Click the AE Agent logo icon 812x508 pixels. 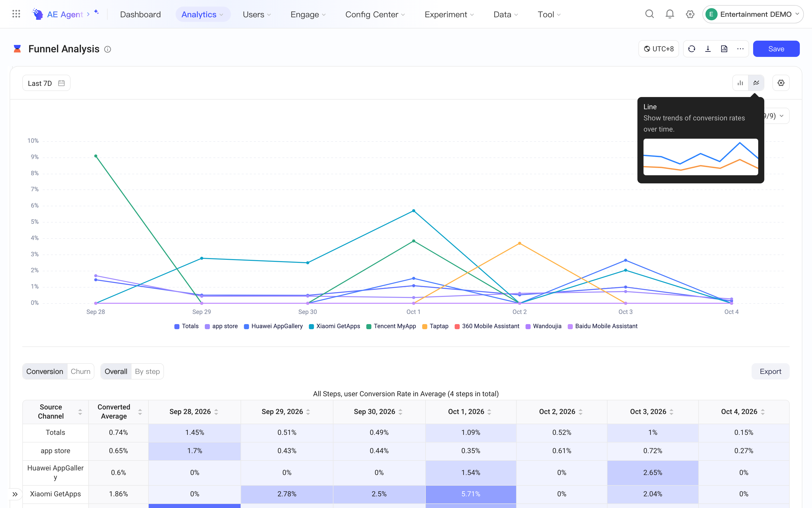tap(38, 14)
